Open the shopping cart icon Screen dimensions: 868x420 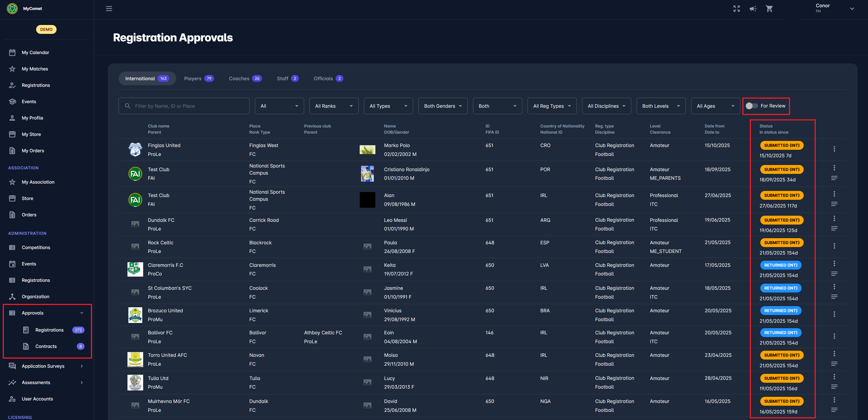769,9
